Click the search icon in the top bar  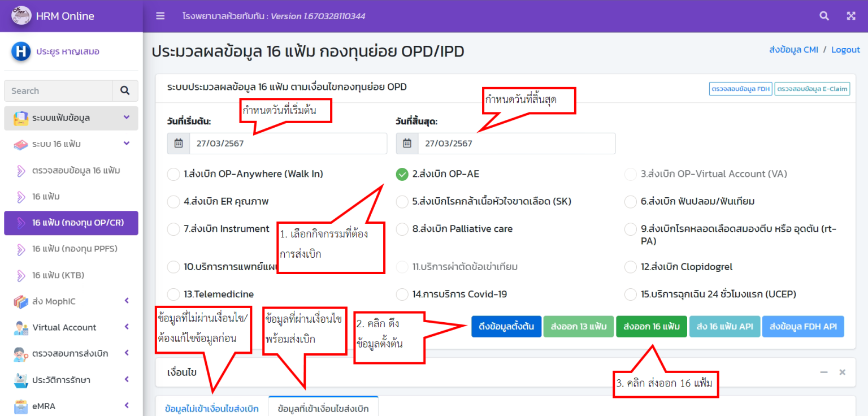(x=824, y=15)
